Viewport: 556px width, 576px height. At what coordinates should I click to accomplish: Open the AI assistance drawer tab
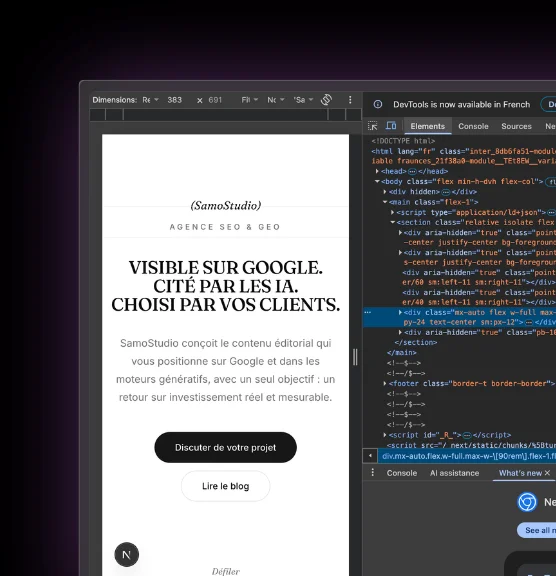point(454,473)
